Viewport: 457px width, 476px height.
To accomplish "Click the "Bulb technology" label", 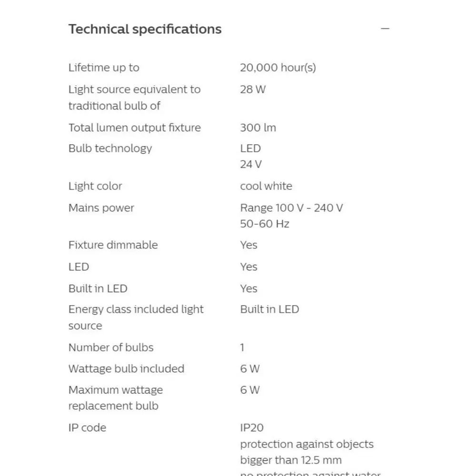I will click(110, 148).
